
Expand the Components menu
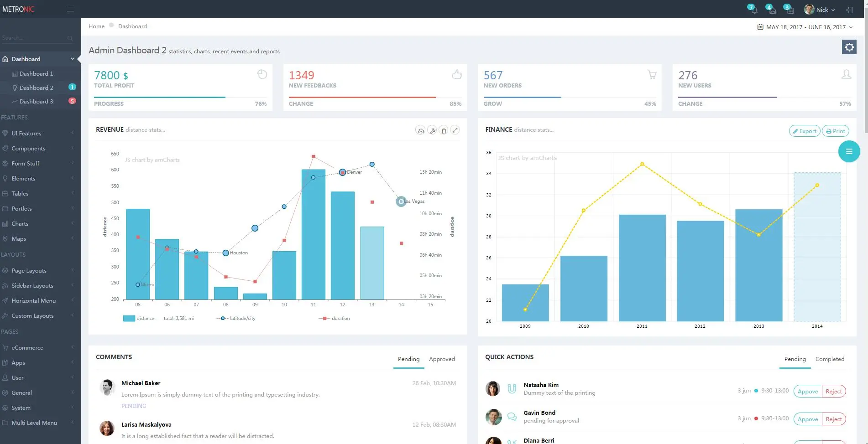pyautogui.click(x=41, y=148)
